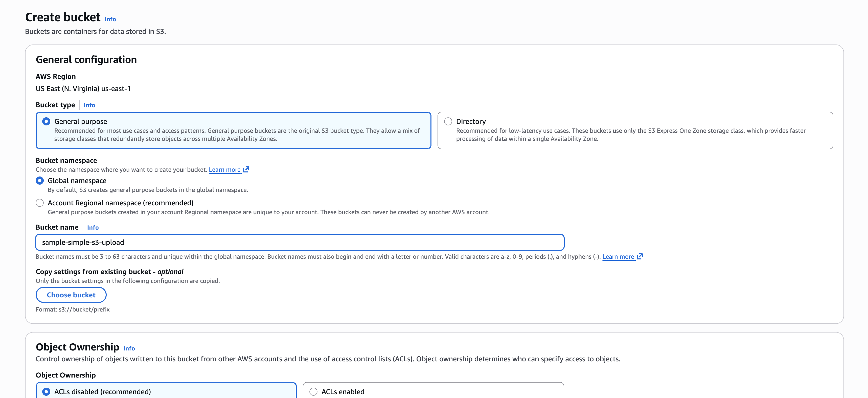
Task: Click the 'Buckets are containers for data' subtitle
Action: pos(95,31)
